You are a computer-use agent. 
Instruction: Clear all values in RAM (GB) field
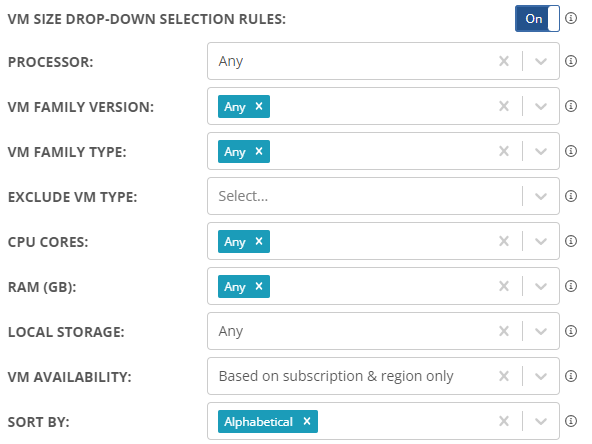504,286
